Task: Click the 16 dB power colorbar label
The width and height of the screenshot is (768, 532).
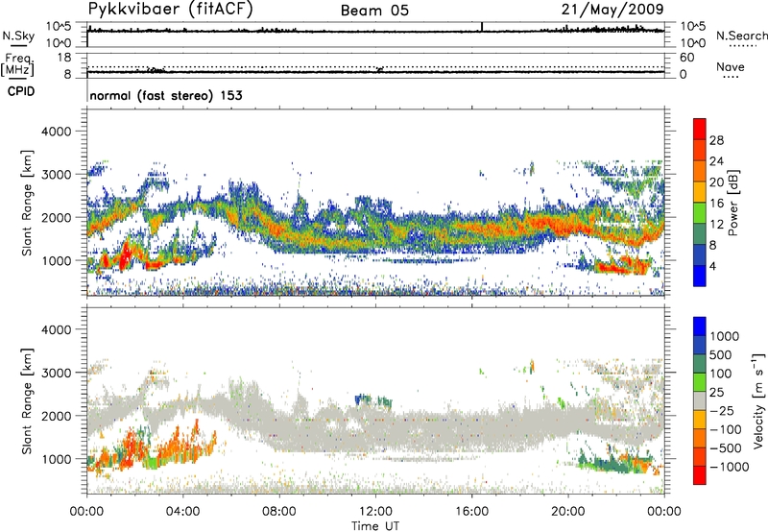Action: [716, 204]
